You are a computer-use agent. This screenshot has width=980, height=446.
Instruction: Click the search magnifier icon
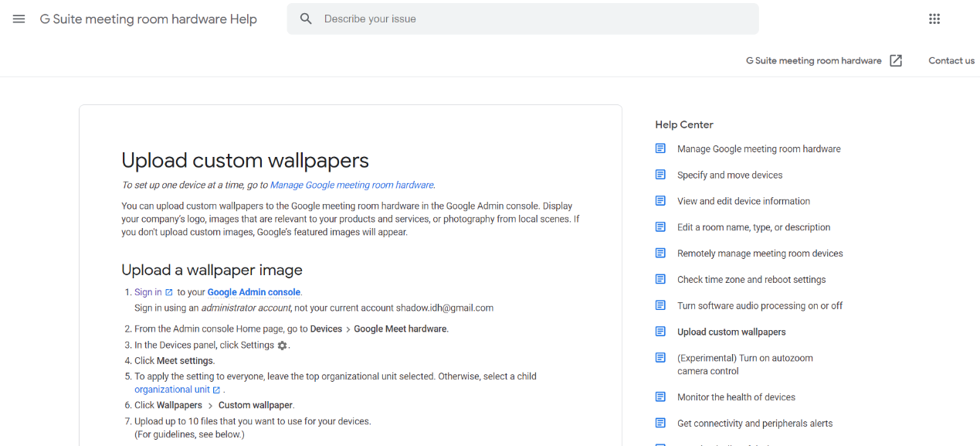[x=306, y=19]
